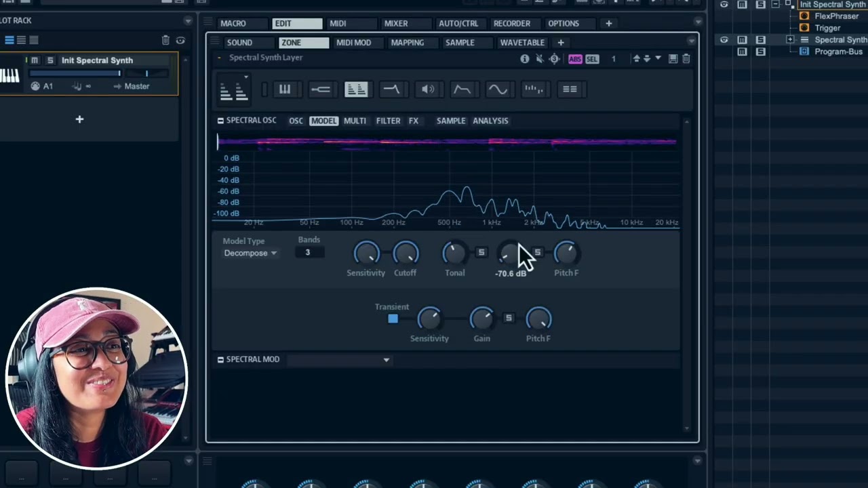Screen dimensions: 868x488
Task: Select the large rows slot view icon
Action: 9,41
